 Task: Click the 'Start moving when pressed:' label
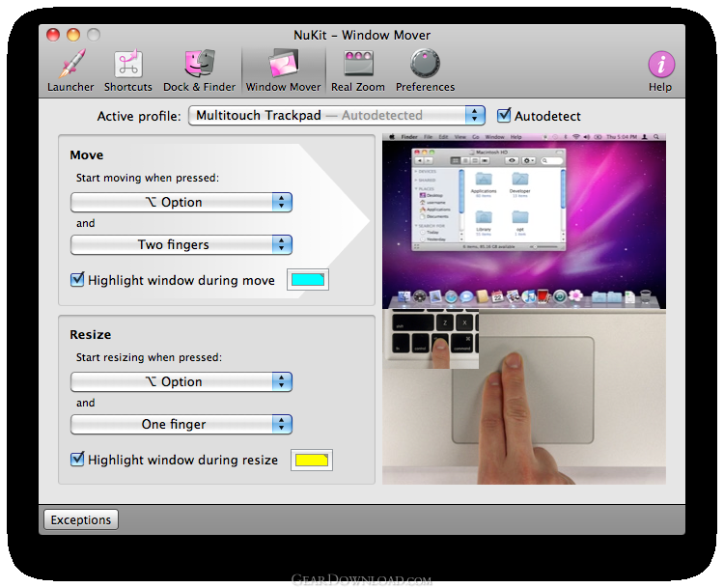coord(148,178)
